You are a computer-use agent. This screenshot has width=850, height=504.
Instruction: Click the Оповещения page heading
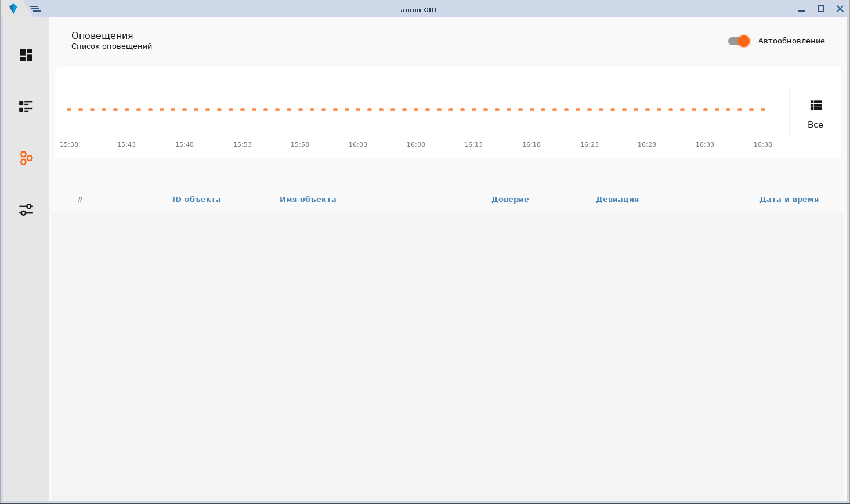pyautogui.click(x=102, y=36)
